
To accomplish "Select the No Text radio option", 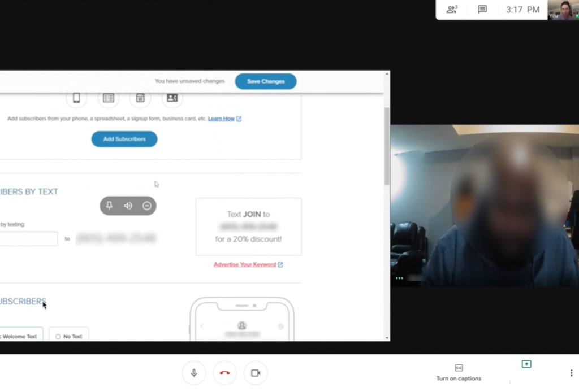I will point(69,337).
